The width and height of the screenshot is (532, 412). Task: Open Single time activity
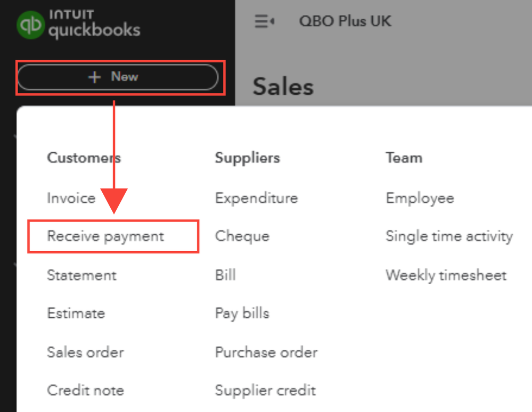click(449, 236)
